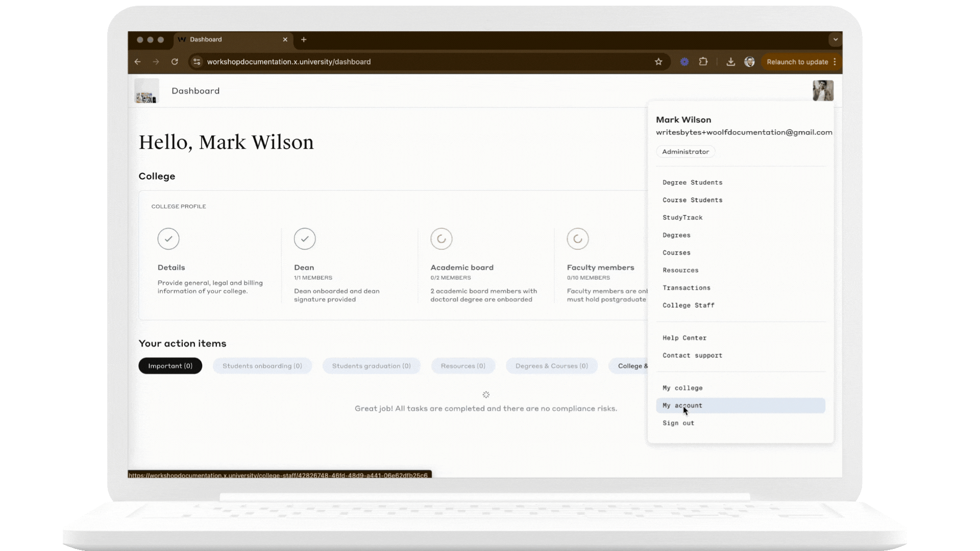Switch to Students onboarding (0) tab
Image resolution: width=980 pixels, height=551 pixels.
(x=262, y=366)
